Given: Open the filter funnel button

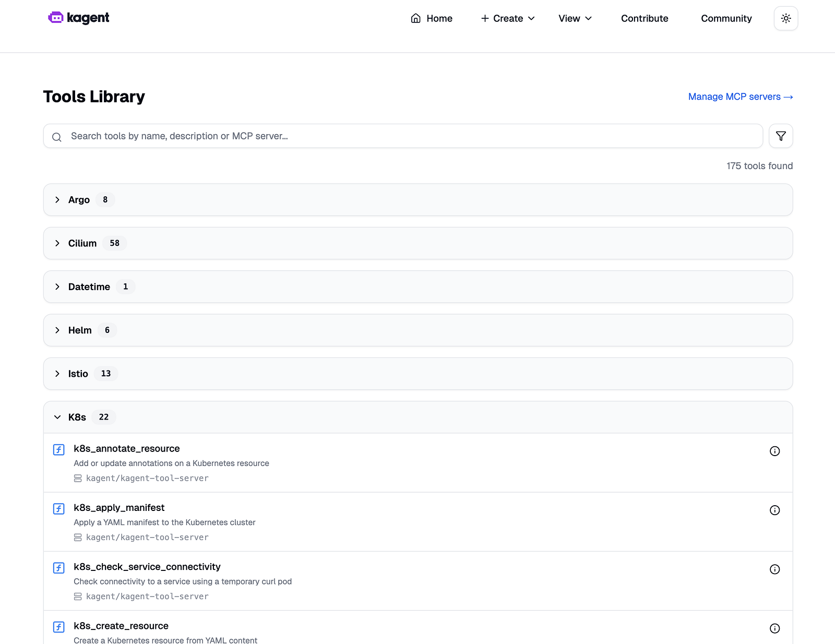Looking at the screenshot, I should (781, 136).
